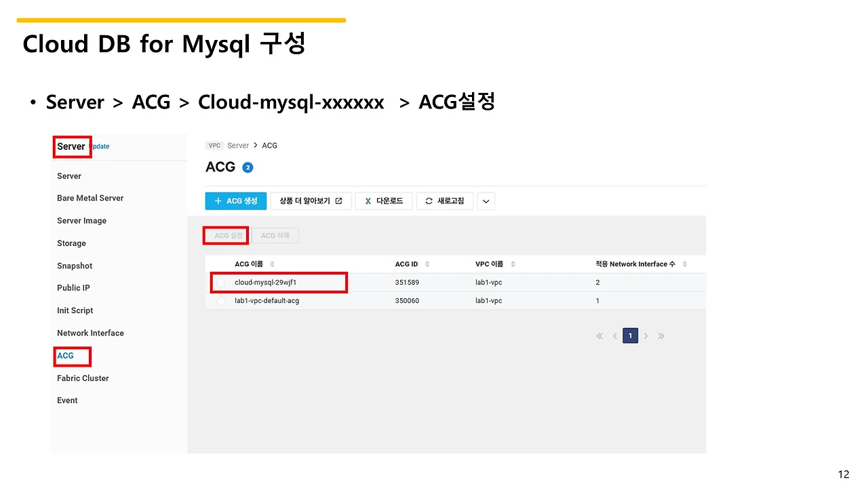This screenshot has width=868, height=488.
Task: Click the Server sidebar title
Action: point(71,146)
